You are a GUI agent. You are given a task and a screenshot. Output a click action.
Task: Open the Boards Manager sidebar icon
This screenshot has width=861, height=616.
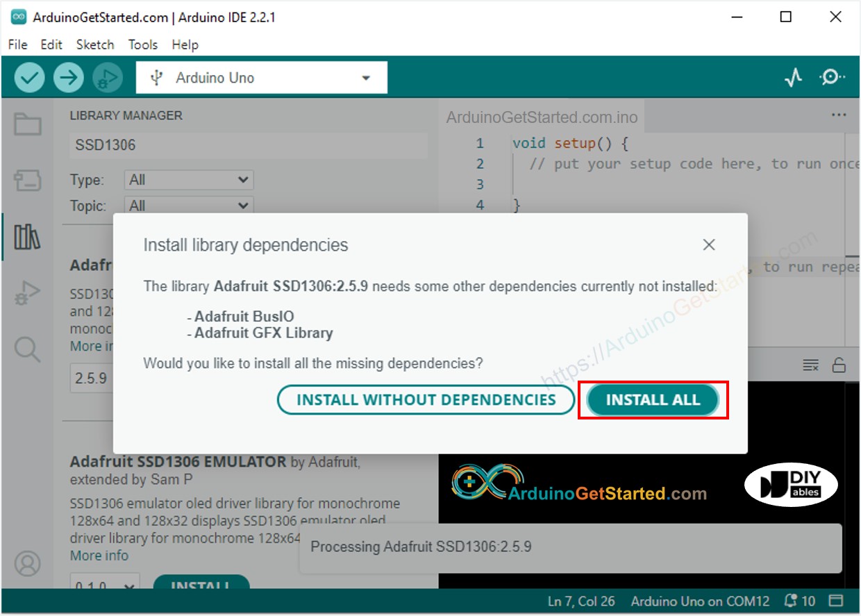pyautogui.click(x=27, y=179)
